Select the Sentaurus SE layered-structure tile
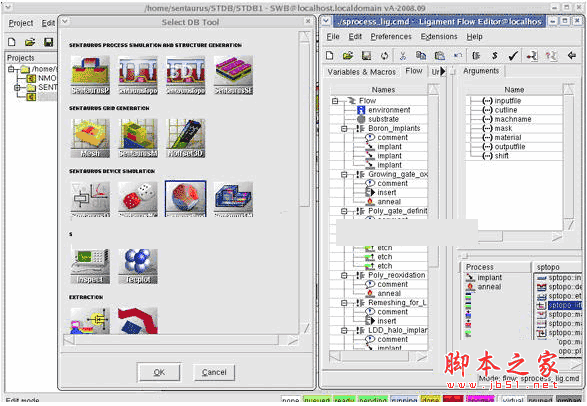 coord(234,75)
